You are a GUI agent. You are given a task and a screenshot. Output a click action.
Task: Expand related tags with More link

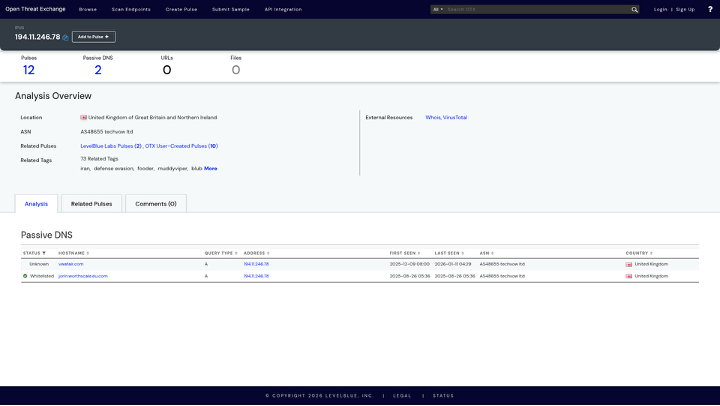(x=211, y=168)
